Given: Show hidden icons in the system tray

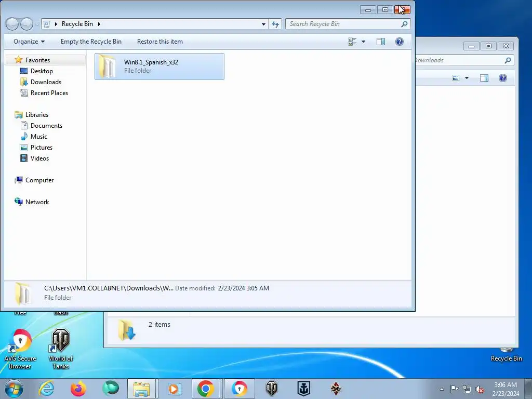Looking at the screenshot, I should (442, 390).
